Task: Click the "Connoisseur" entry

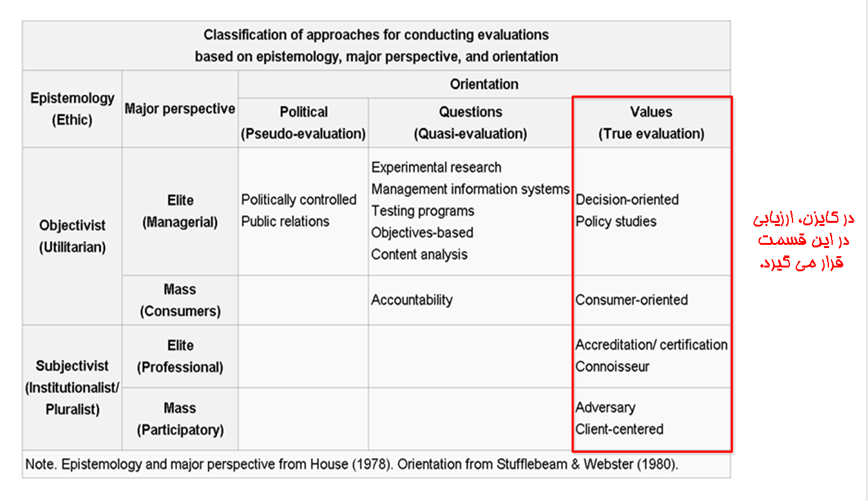Action: pos(612,366)
